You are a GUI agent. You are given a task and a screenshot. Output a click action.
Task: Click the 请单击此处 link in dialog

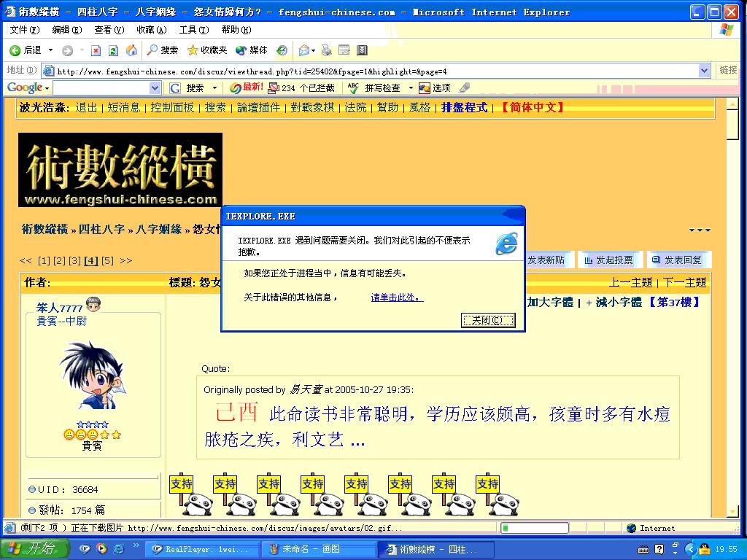[397, 297]
